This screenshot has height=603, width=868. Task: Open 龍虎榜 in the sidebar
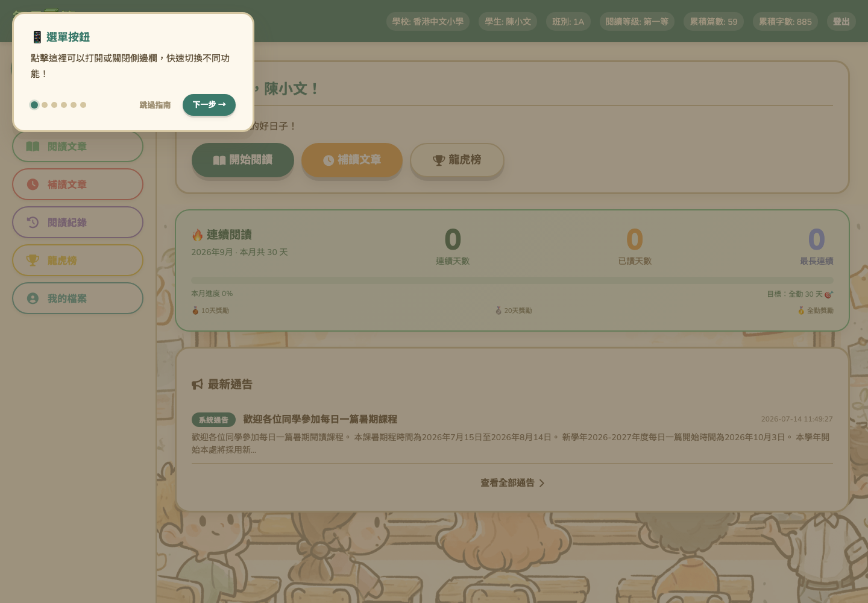coord(78,260)
